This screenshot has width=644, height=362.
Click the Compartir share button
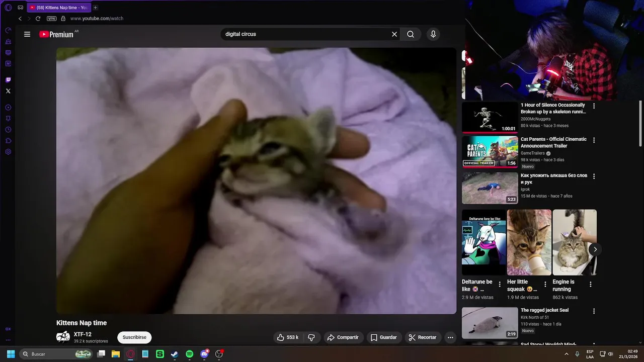click(x=343, y=337)
